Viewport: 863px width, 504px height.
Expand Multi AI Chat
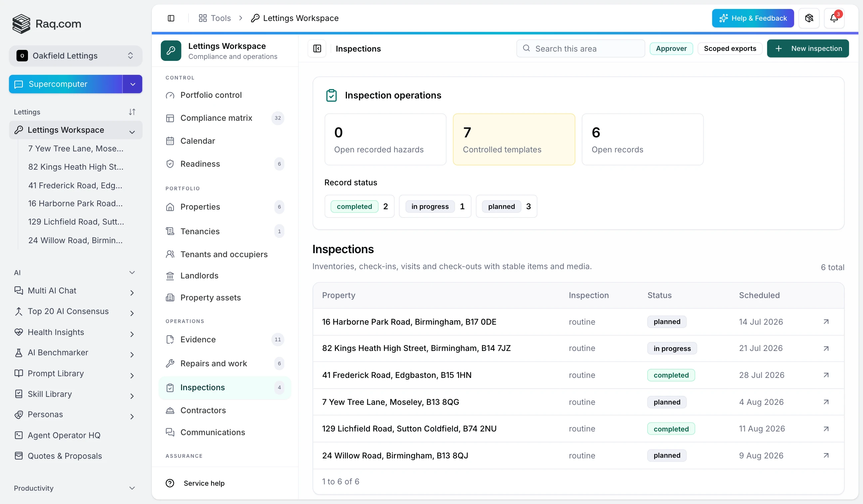point(132,293)
